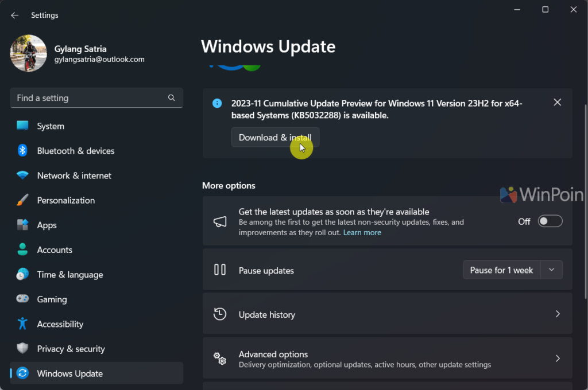This screenshot has width=588, height=390.
Task: Select the Network & internet Wi-Fi icon
Action: 22,175
